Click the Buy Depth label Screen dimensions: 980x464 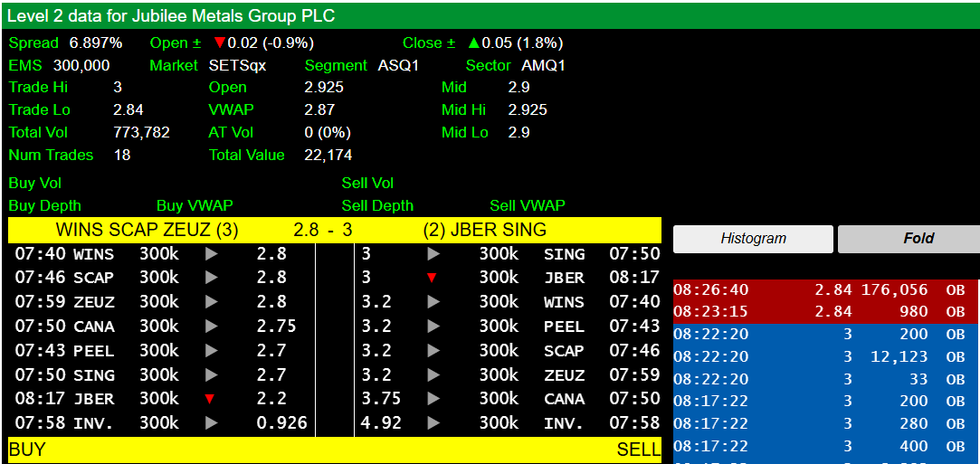tap(45, 205)
